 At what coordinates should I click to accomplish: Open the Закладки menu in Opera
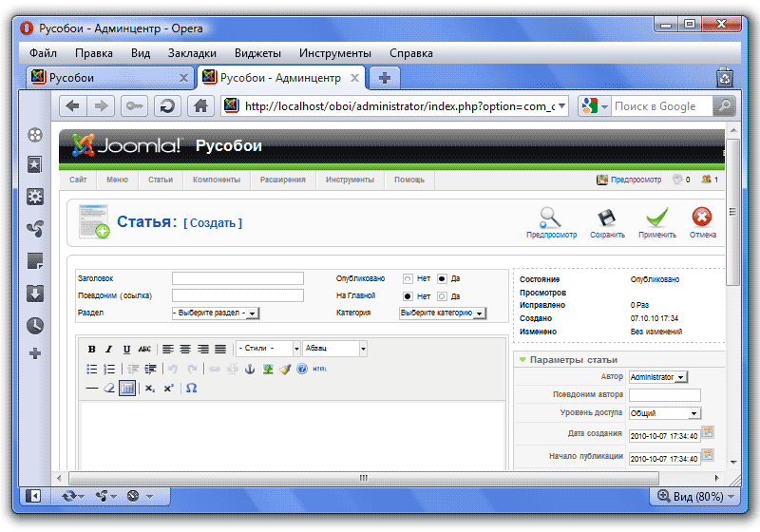192,53
